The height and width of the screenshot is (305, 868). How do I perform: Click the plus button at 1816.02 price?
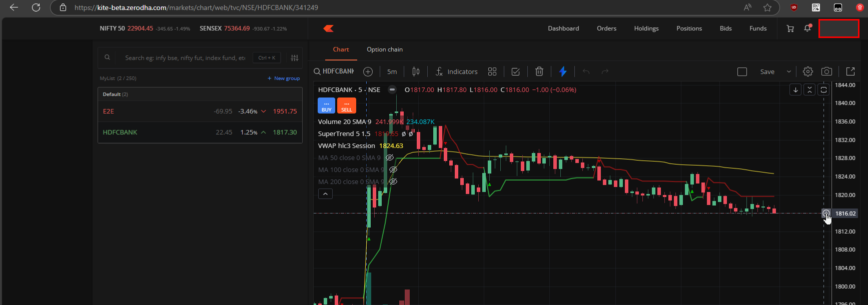[826, 213]
